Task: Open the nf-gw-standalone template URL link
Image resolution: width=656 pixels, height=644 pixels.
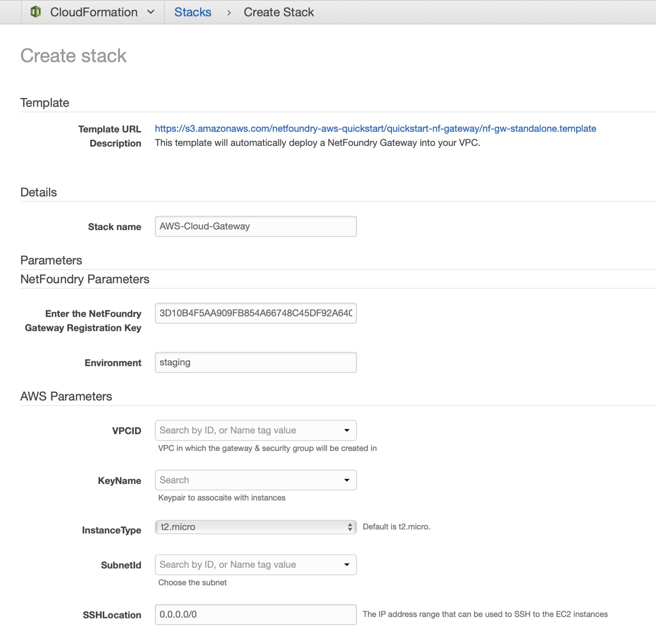Action: pyautogui.click(x=376, y=128)
